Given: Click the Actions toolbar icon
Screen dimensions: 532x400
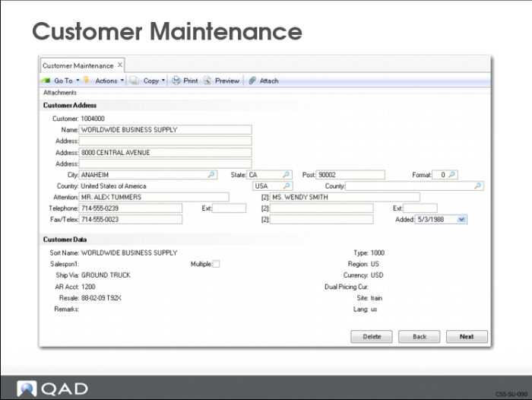Looking at the screenshot, I should [86, 81].
